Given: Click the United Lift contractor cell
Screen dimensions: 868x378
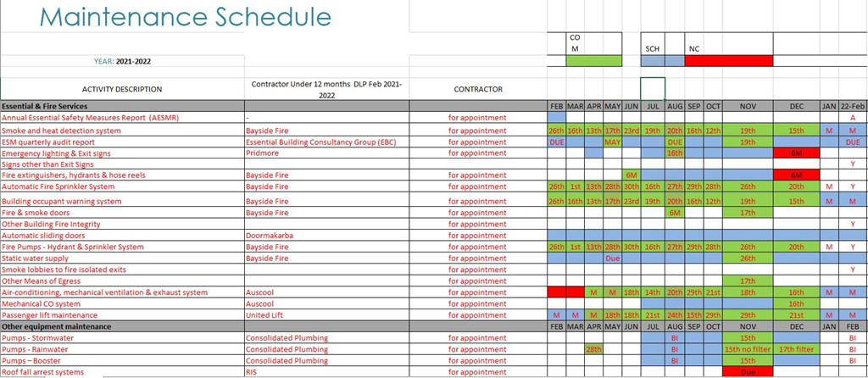Looking at the screenshot, I should pyautogui.click(x=326, y=315).
